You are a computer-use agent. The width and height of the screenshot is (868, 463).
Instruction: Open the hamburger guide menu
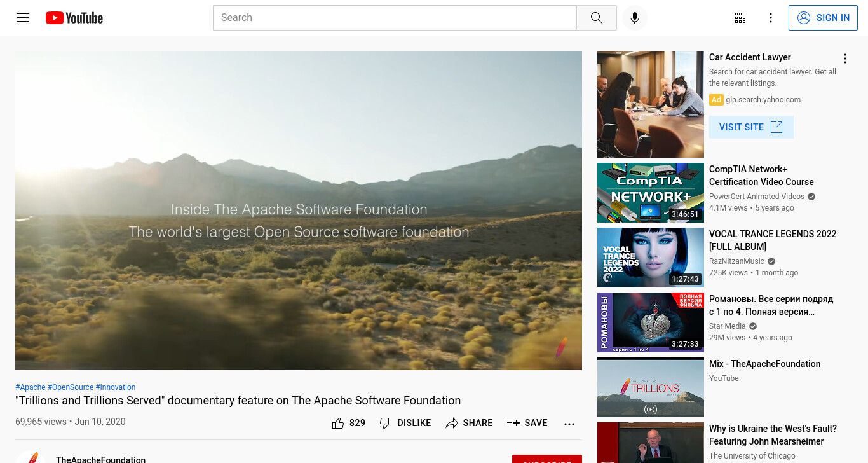(23, 18)
